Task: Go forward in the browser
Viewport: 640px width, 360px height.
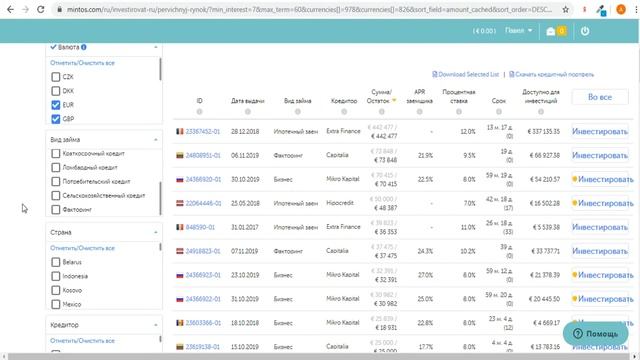Action: pyautogui.click(x=25, y=9)
